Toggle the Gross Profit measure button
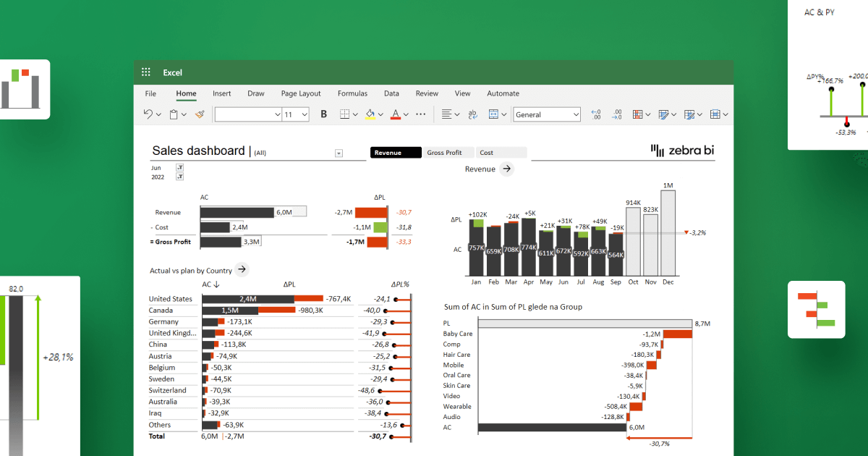868x456 pixels. tap(448, 152)
